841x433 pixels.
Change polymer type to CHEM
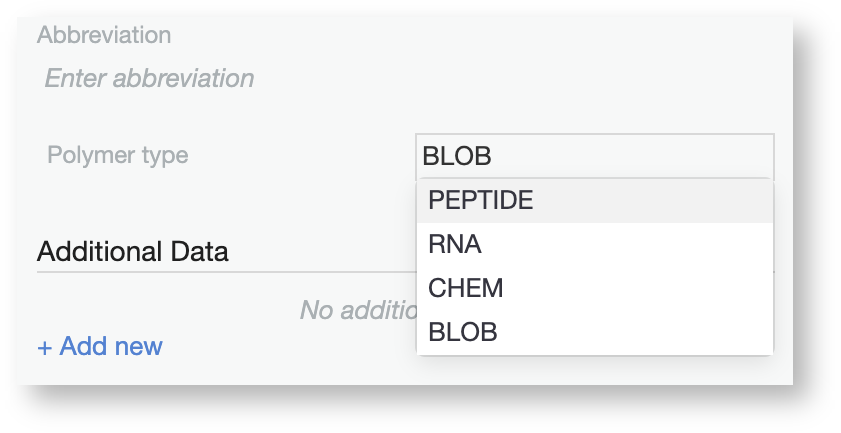click(466, 289)
